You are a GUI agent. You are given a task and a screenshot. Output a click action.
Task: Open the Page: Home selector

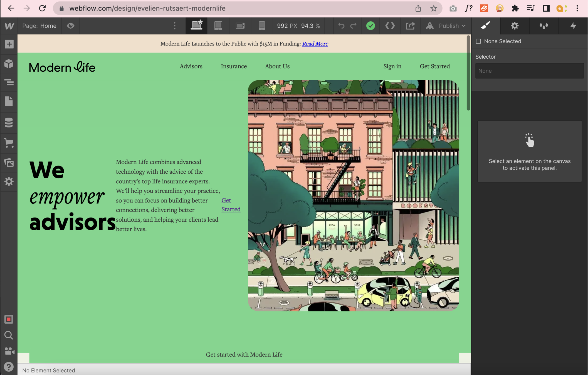pyautogui.click(x=39, y=26)
